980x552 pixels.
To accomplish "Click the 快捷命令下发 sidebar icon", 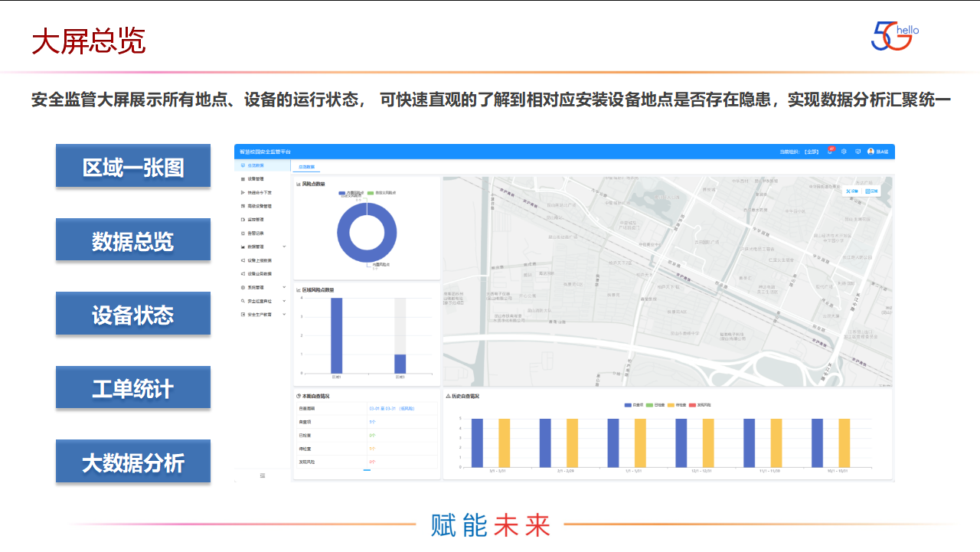I will click(x=242, y=192).
